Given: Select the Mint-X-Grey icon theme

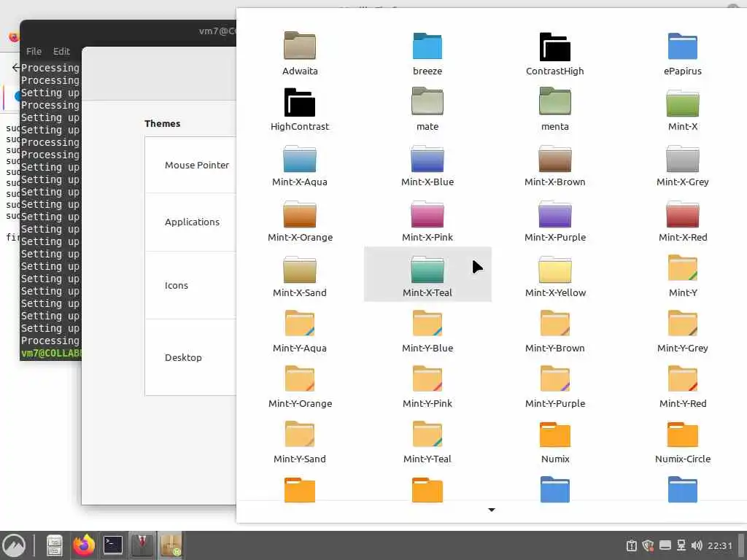Looking at the screenshot, I should click(x=683, y=164).
